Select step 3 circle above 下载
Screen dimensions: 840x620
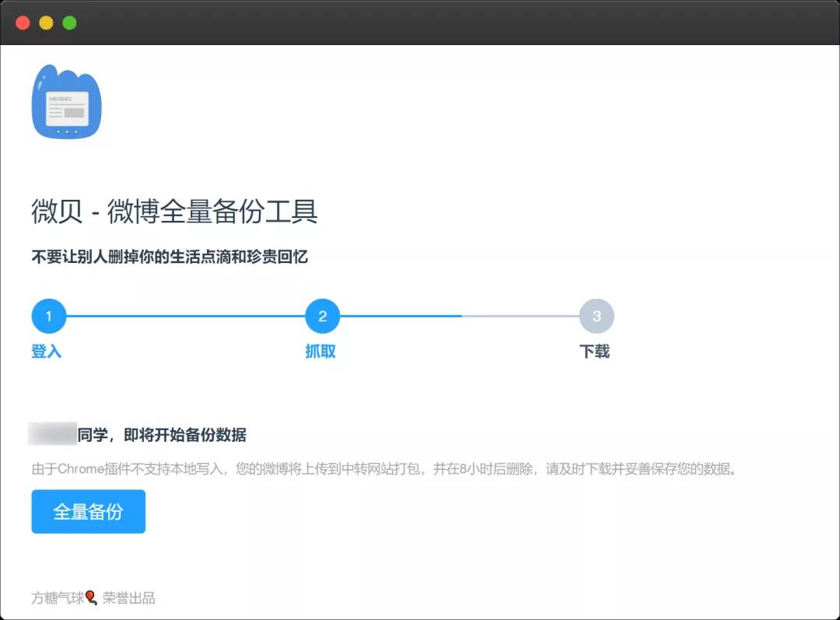click(597, 316)
